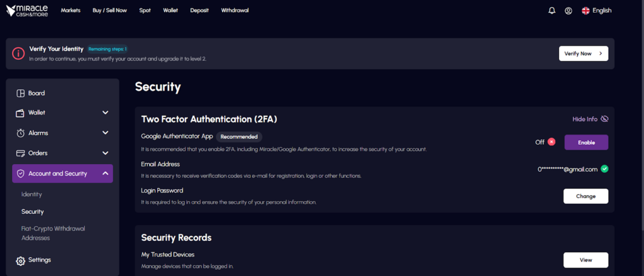Open the English language selector

coord(597,11)
